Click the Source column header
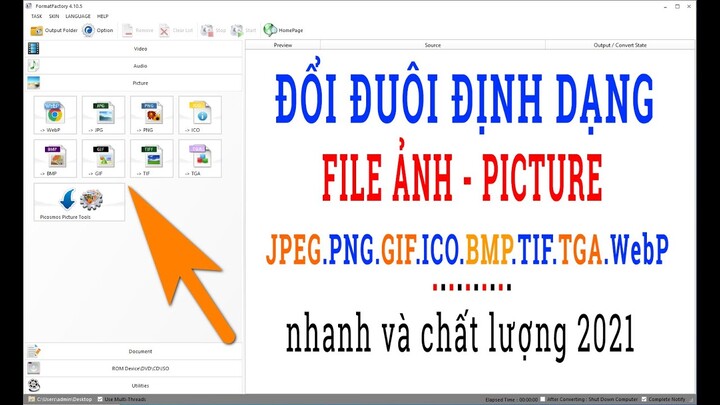720x405 pixels. pyautogui.click(x=433, y=45)
